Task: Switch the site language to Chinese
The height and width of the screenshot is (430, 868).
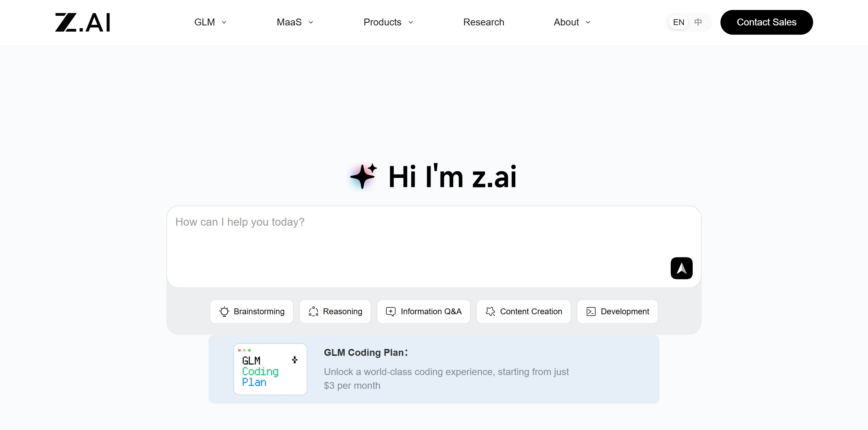Action: pyautogui.click(x=698, y=22)
